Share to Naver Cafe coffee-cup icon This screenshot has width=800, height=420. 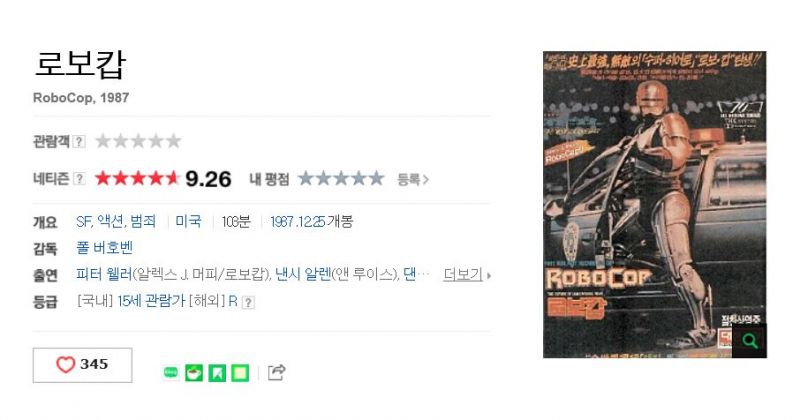[194, 373]
